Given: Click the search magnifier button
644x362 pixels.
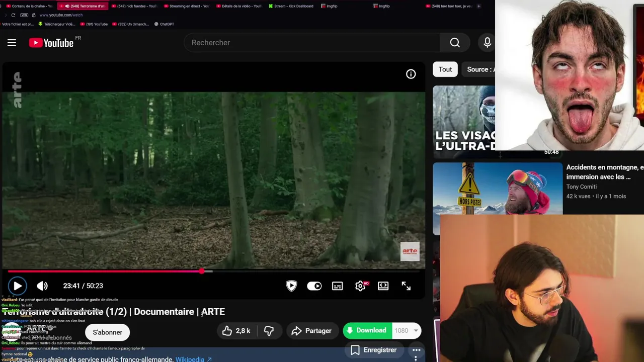Looking at the screenshot, I should 455,43.
